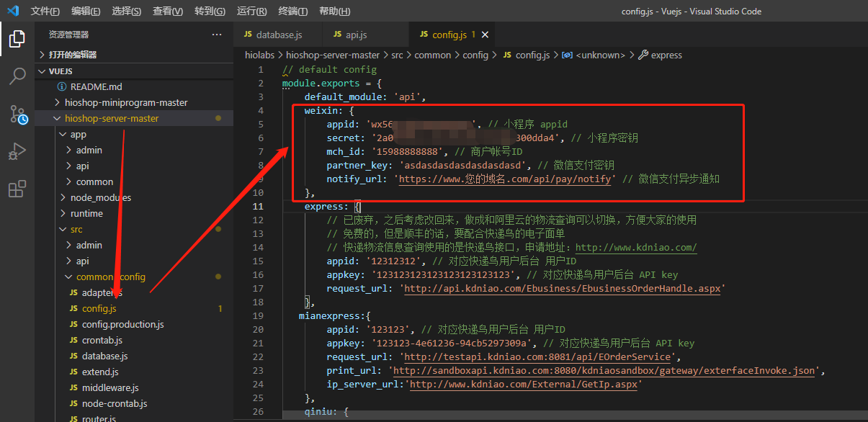Open the Explorer view in activity bar

tap(17, 39)
